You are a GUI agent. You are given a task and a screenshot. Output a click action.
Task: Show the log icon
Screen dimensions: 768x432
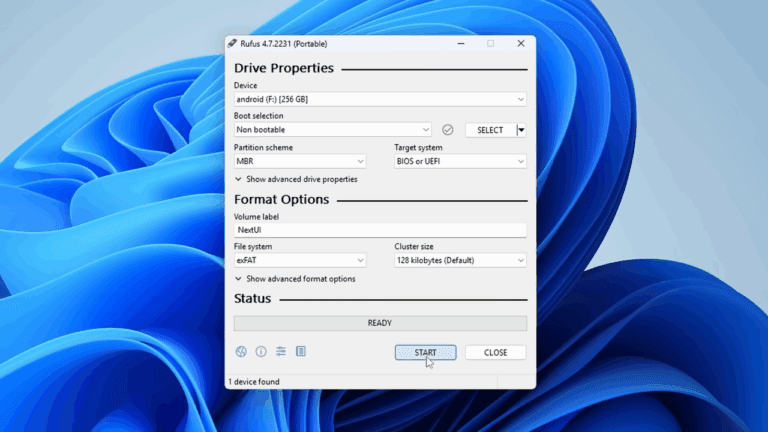301,351
